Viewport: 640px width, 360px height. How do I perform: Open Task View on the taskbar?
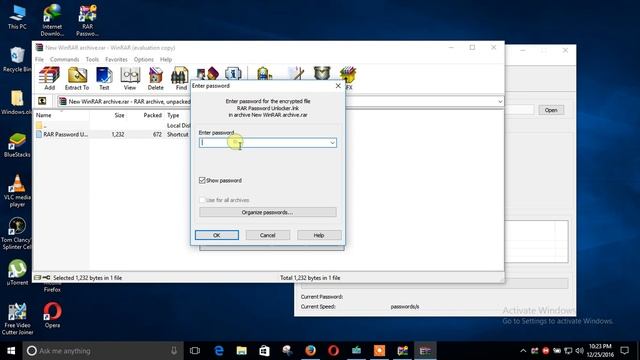[195, 351]
